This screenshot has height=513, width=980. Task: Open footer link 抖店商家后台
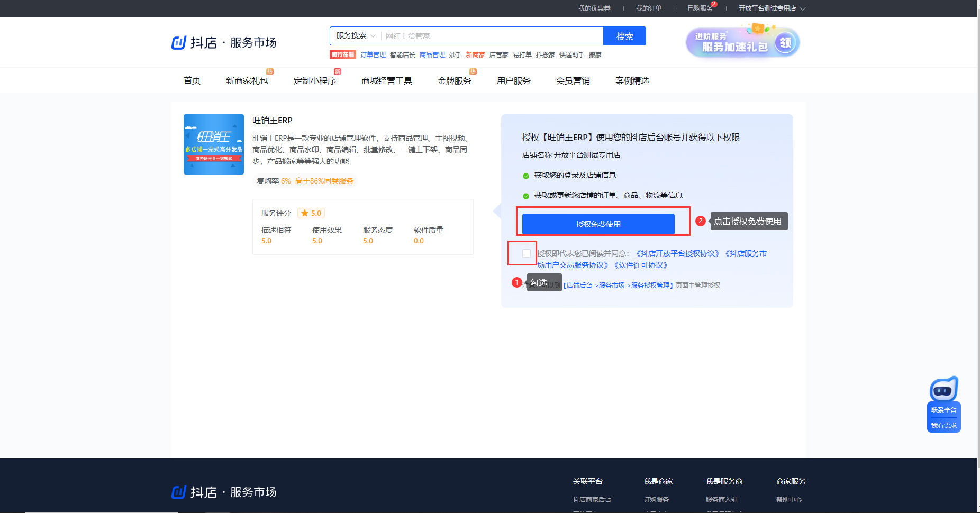[592, 500]
